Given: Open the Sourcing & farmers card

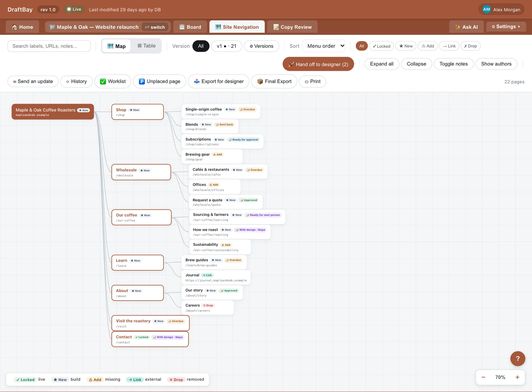Looking at the screenshot, I should (237, 217).
